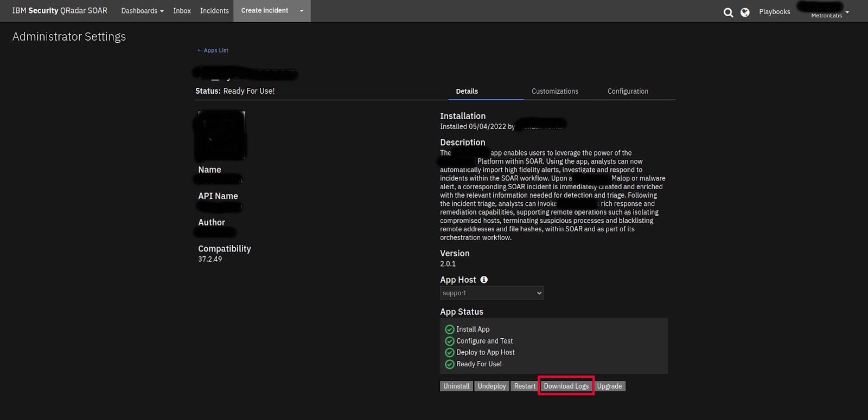Screen dimensions: 868x420
Task: Open the globe notifications icon
Action: [x=745, y=12]
